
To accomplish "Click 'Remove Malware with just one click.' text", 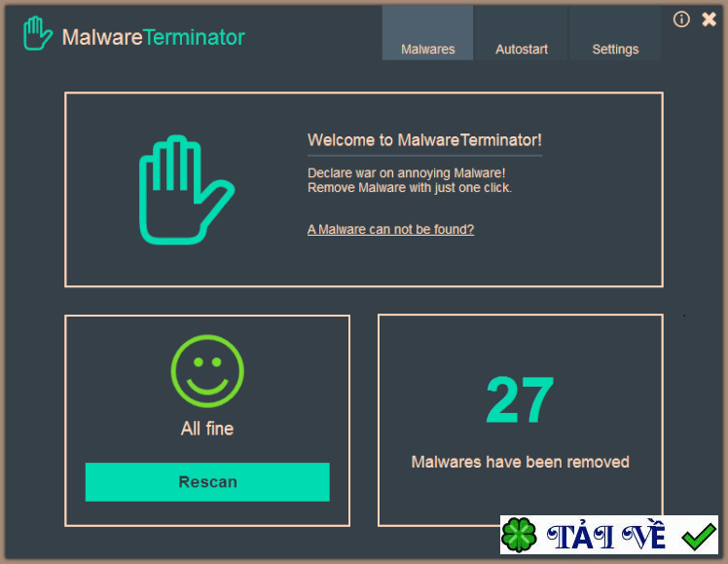I will pyautogui.click(x=410, y=188).
